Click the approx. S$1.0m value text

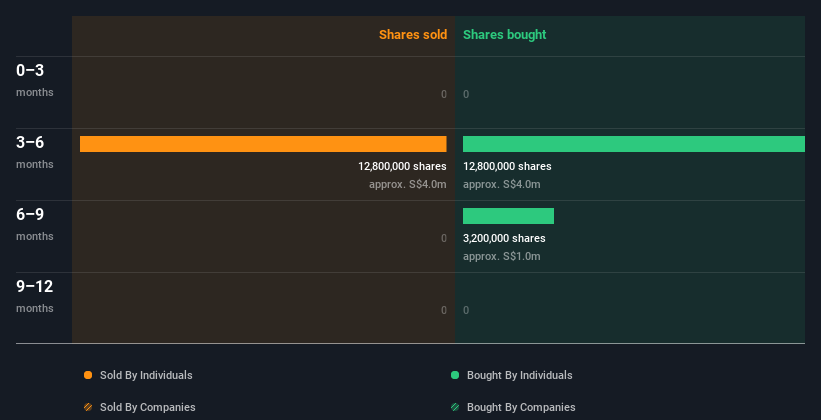click(501, 256)
